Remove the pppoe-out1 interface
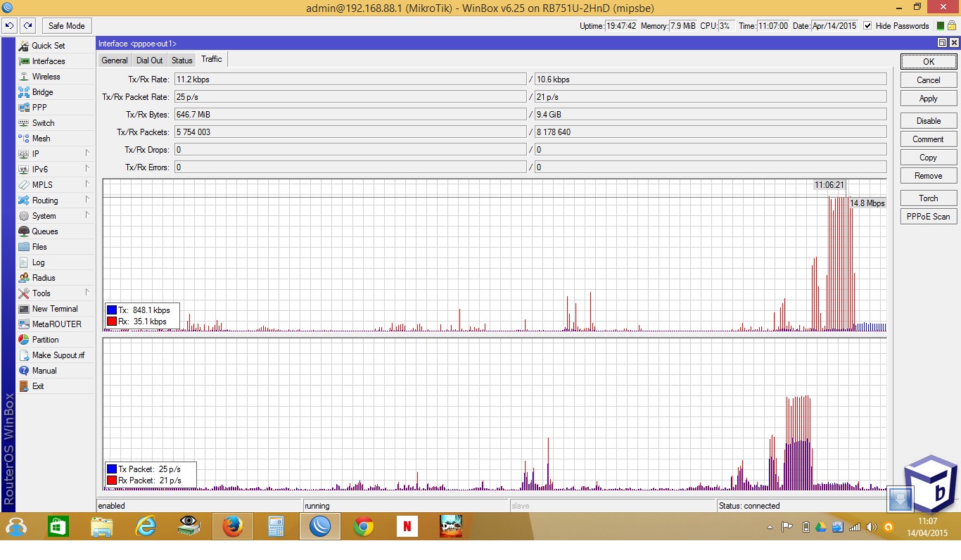Screen dimensions: 961x560 point(929,176)
